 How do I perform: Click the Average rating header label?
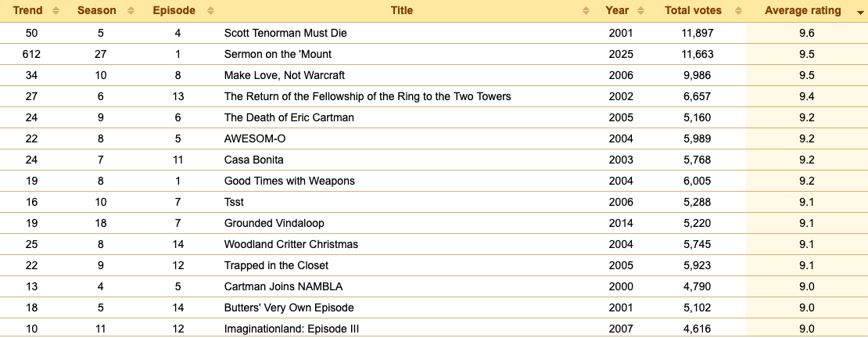[802, 11]
